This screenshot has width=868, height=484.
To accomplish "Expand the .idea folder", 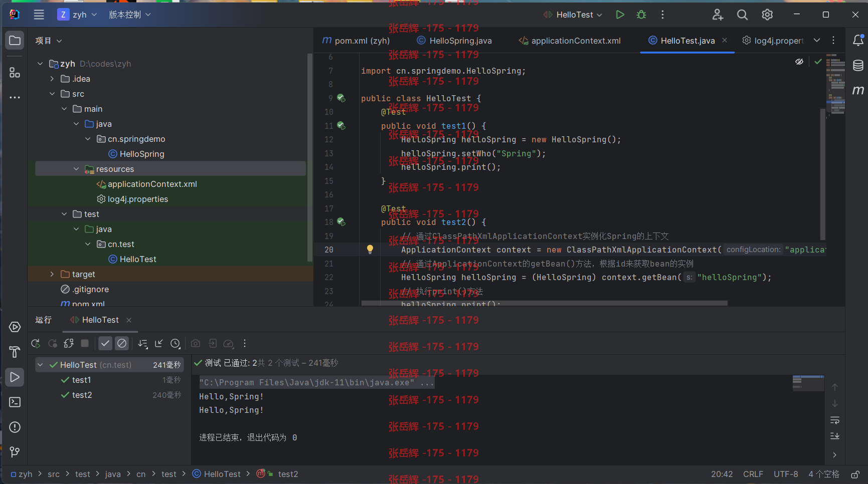I will coord(52,79).
